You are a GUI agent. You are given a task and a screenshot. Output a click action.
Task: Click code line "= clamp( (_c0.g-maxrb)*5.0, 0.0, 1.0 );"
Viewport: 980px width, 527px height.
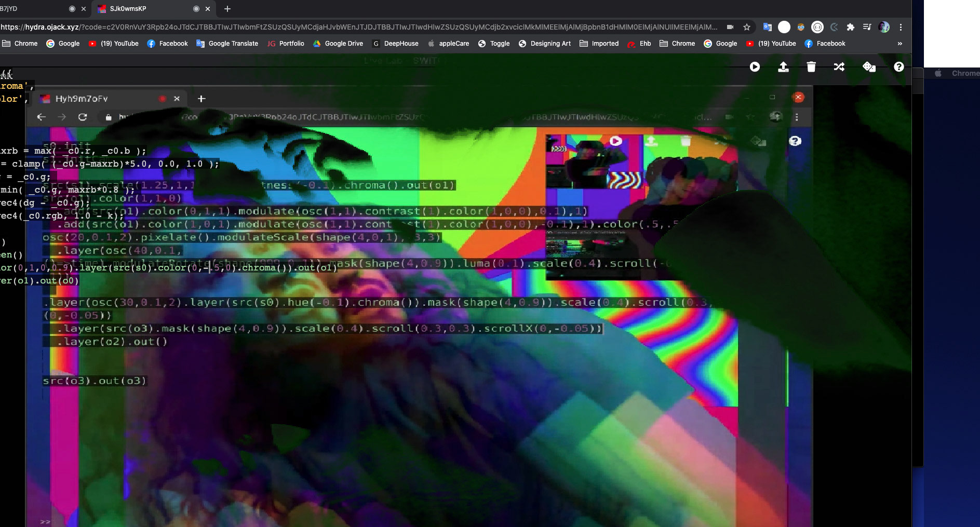(110, 164)
